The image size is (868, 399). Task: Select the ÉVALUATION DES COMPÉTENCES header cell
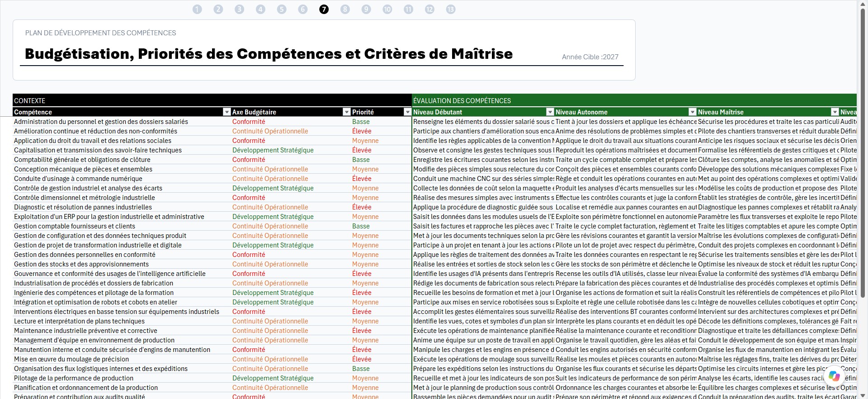[634, 100]
